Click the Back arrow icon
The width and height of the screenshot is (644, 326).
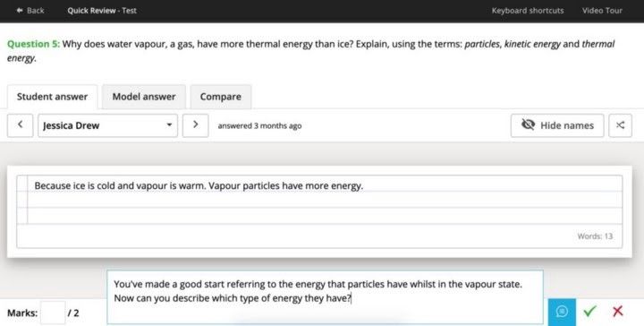pos(20,11)
